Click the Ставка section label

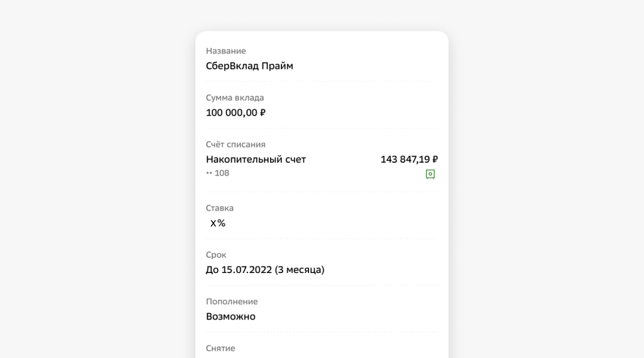220,208
